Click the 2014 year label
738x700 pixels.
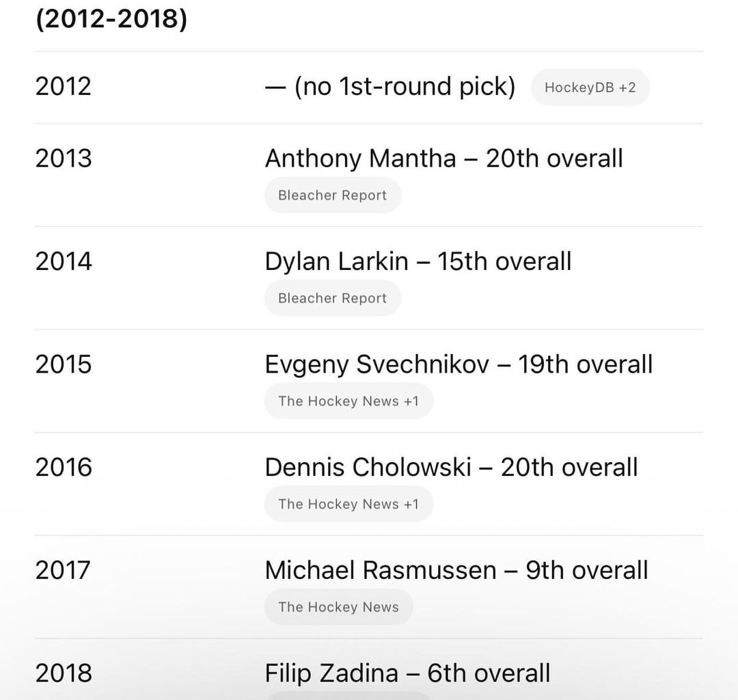(x=64, y=261)
